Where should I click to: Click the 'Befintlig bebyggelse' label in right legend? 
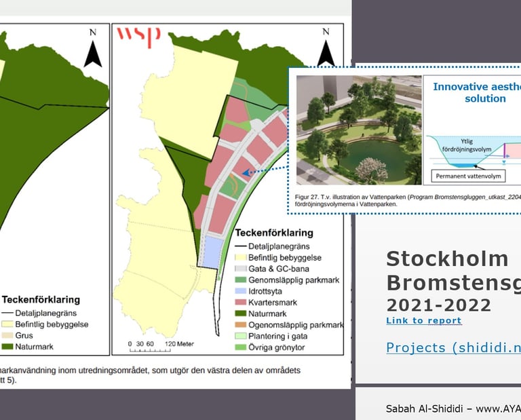point(285,258)
